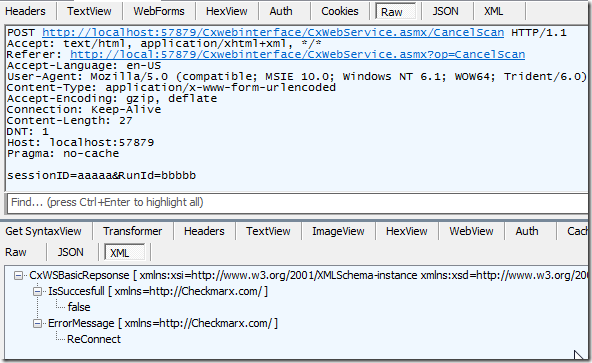
Task: Select the request Raw tab
Action: (x=395, y=12)
